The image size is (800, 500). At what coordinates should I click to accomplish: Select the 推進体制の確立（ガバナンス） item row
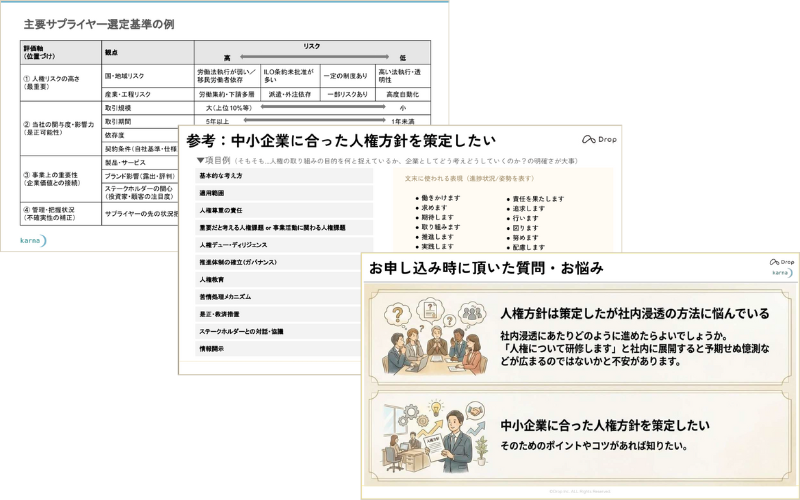click(278, 262)
